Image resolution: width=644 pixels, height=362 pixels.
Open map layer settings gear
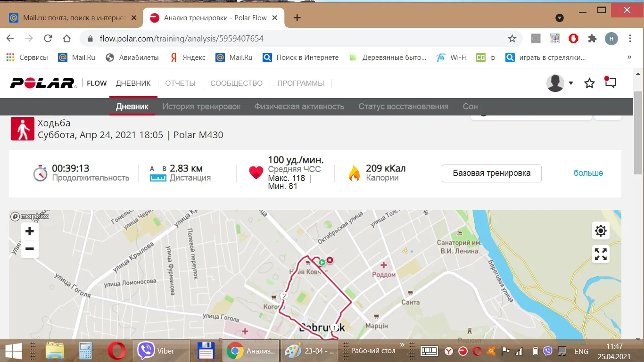tap(601, 230)
